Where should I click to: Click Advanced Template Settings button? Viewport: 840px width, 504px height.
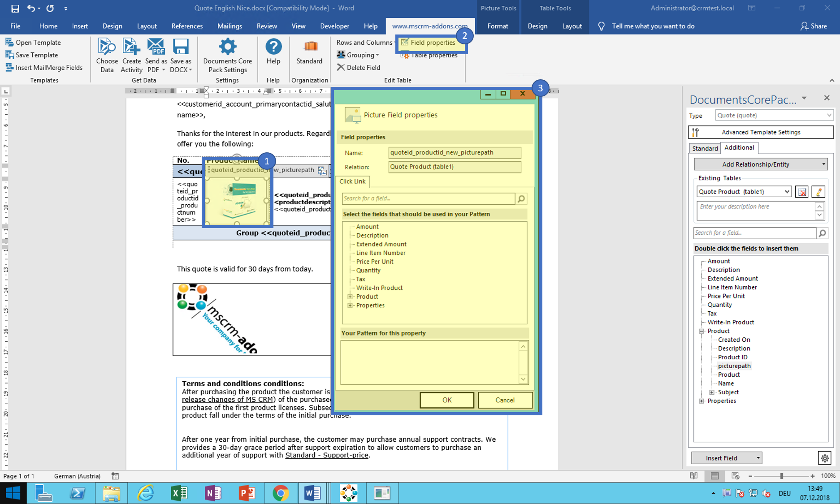(761, 132)
